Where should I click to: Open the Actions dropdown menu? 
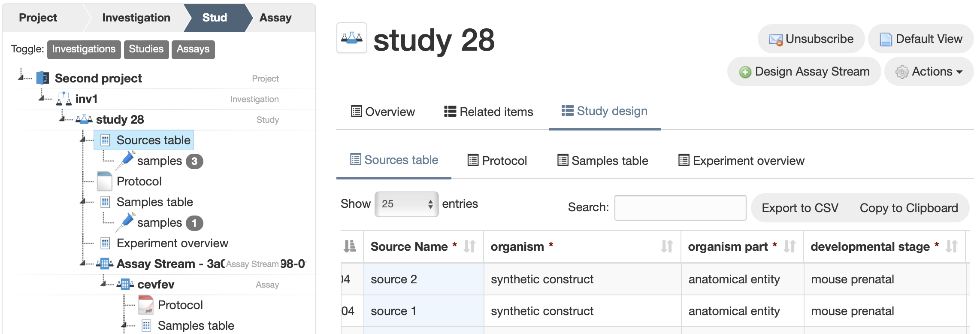pos(929,72)
